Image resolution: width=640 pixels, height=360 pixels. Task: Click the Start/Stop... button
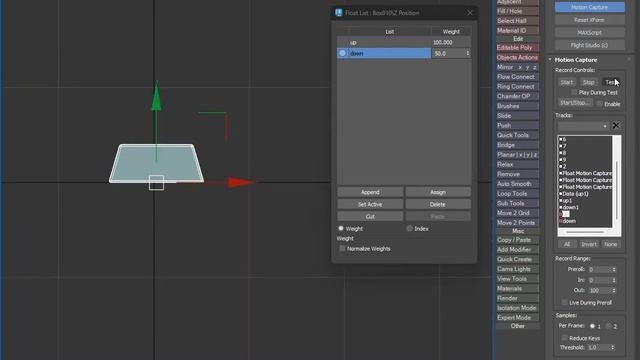[575, 103]
